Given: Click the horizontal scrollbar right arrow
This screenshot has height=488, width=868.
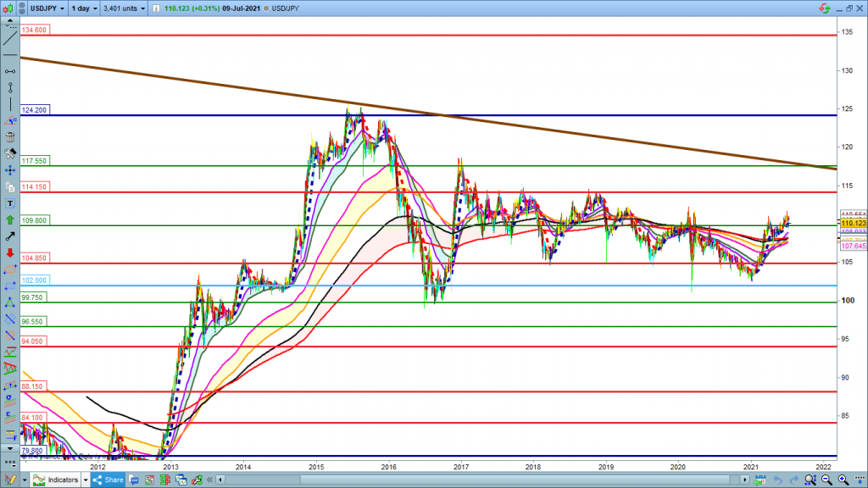Looking at the screenshot, I should (x=747, y=480).
